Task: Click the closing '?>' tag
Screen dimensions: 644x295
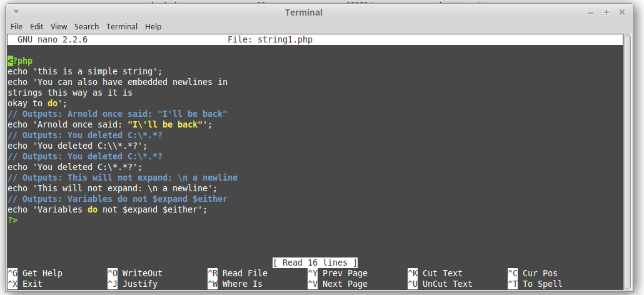Action: tap(13, 221)
